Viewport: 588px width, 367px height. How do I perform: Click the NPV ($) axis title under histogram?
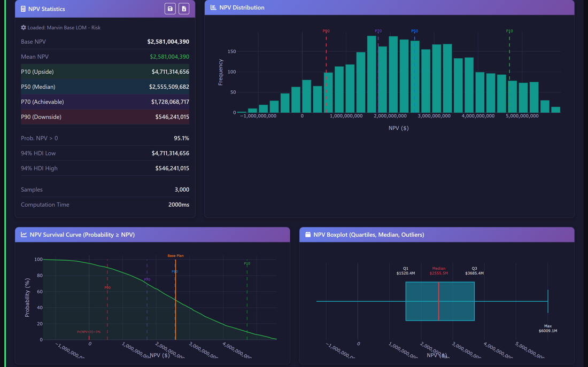[x=399, y=128]
